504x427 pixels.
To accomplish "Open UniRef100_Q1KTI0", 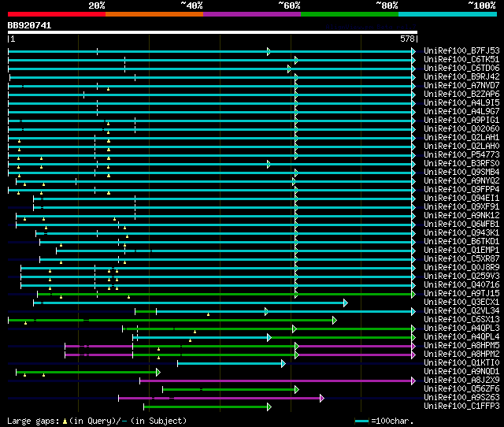I will pos(461,363).
